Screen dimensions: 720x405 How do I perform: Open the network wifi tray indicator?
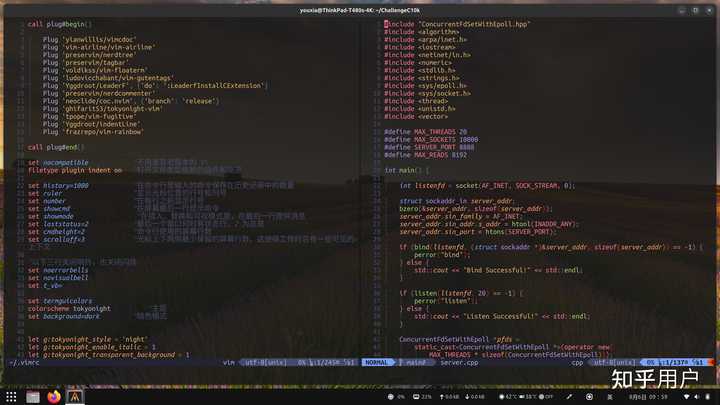(x=686, y=397)
